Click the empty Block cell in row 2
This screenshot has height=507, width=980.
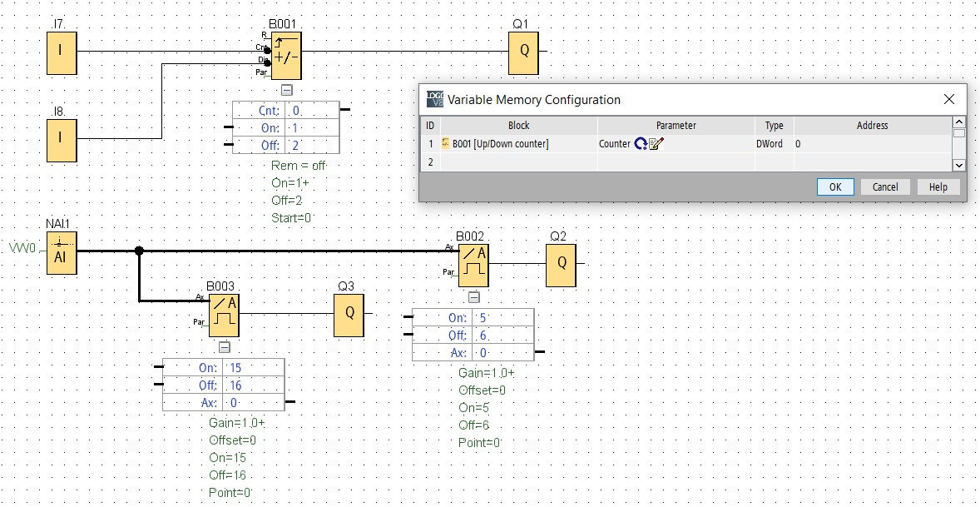pos(517,162)
